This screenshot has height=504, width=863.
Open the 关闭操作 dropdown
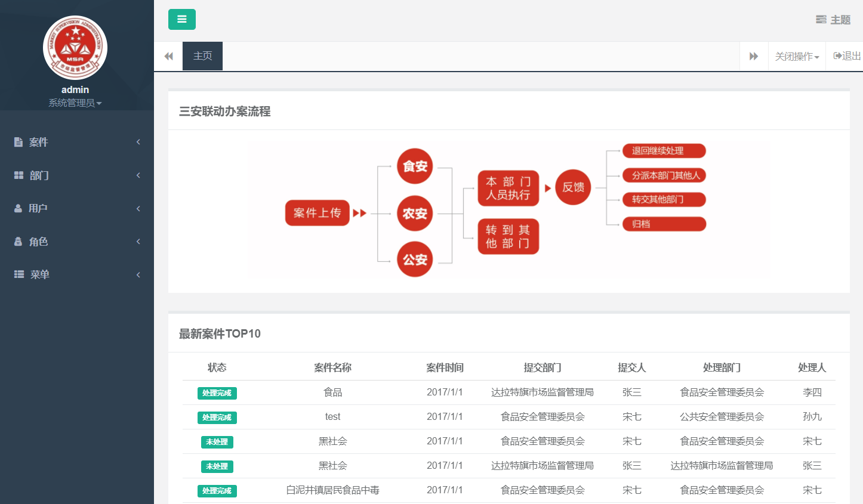(797, 57)
